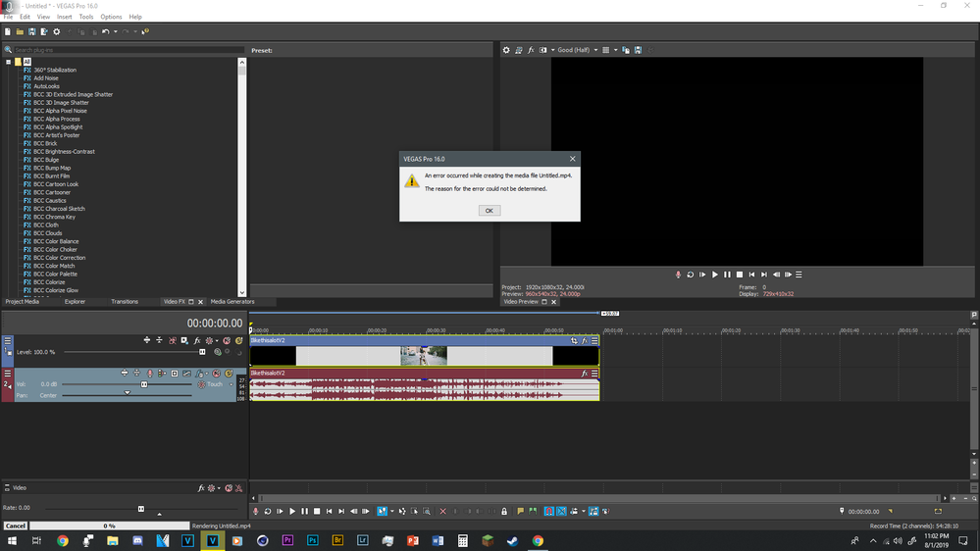Screen dimensions: 980x551
Task: Solo audio track 2
Action: [229, 374]
